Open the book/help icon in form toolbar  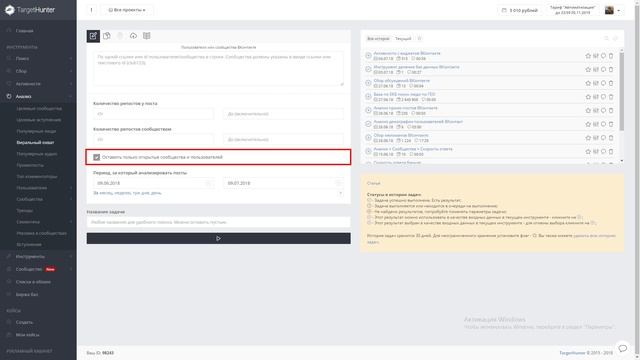147,36
